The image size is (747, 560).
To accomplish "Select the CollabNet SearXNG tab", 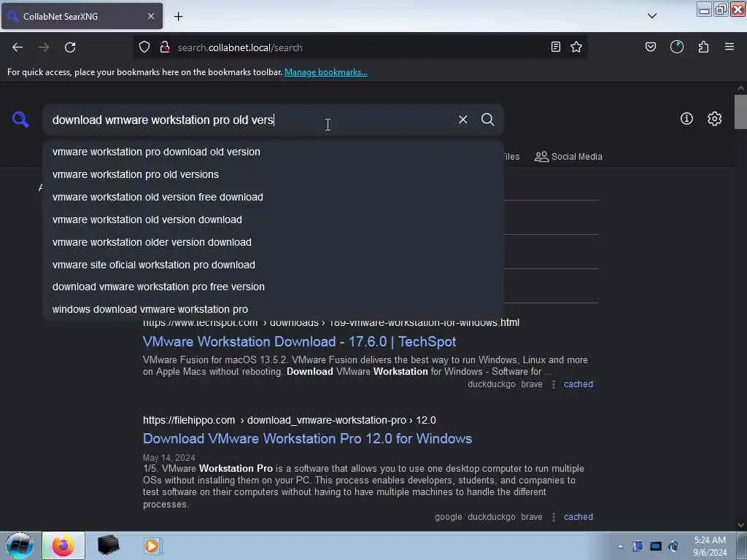I will (82, 16).
